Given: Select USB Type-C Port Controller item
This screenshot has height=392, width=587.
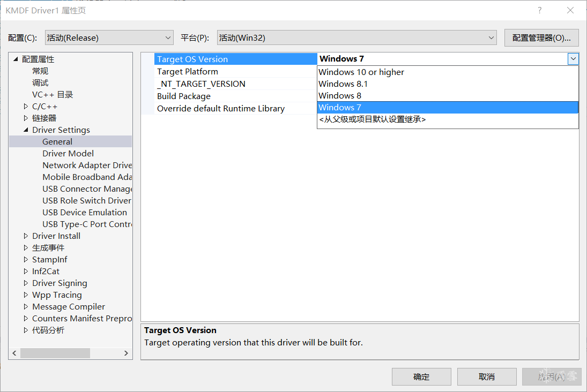Looking at the screenshot, I should pyautogui.click(x=87, y=224).
